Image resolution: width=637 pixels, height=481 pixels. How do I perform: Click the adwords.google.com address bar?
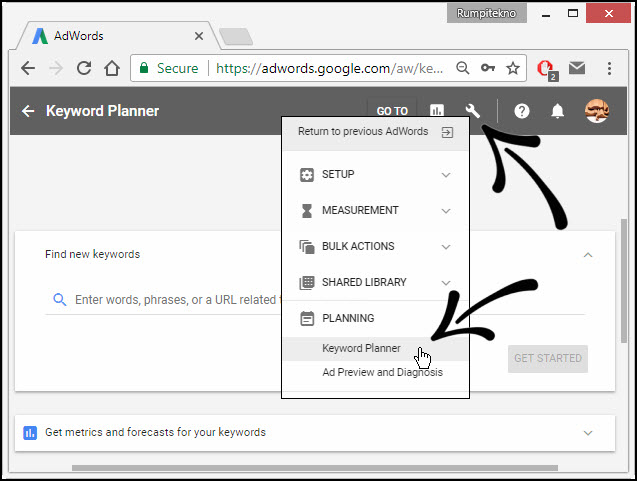click(x=329, y=68)
